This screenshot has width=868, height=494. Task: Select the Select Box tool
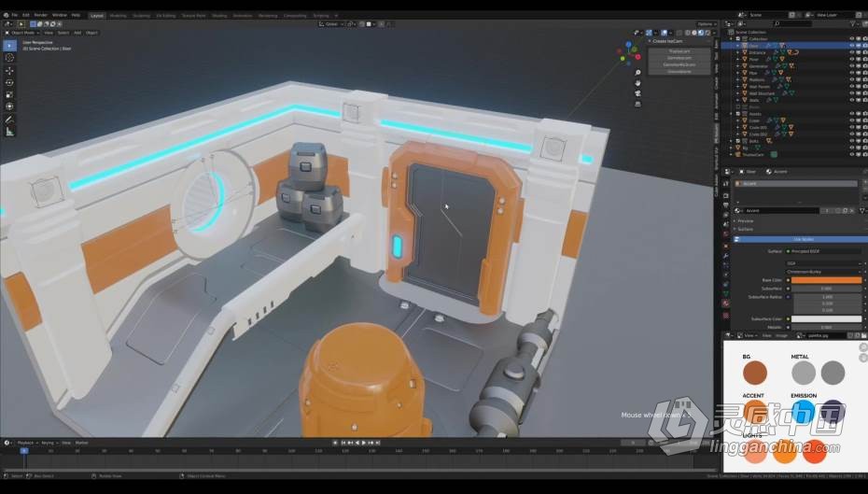click(x=9, y=46)
